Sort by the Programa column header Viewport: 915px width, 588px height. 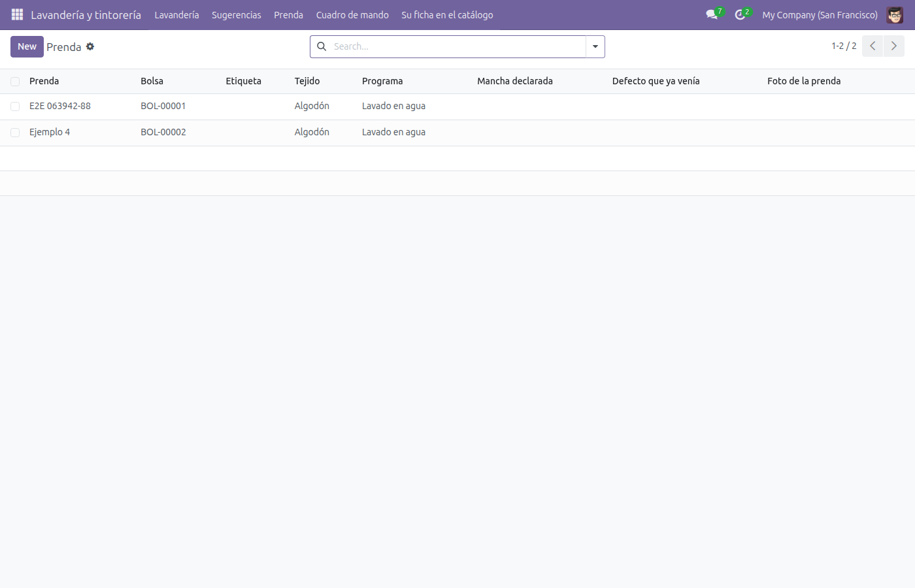[382, 81]
